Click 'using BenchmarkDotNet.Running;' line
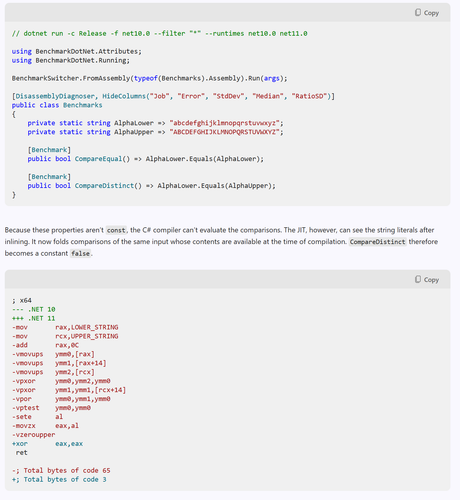Image resolution: width=460 pixels, height=500 pixels. 71,60
